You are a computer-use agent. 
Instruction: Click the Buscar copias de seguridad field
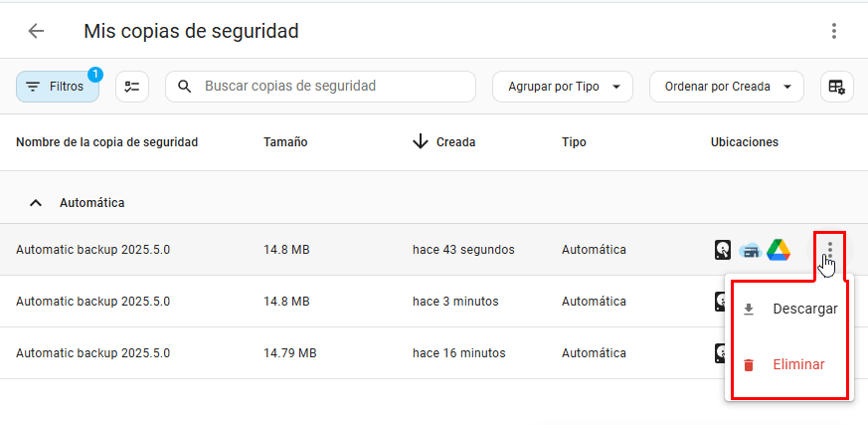pyautogui.click(x=328, y=87)
